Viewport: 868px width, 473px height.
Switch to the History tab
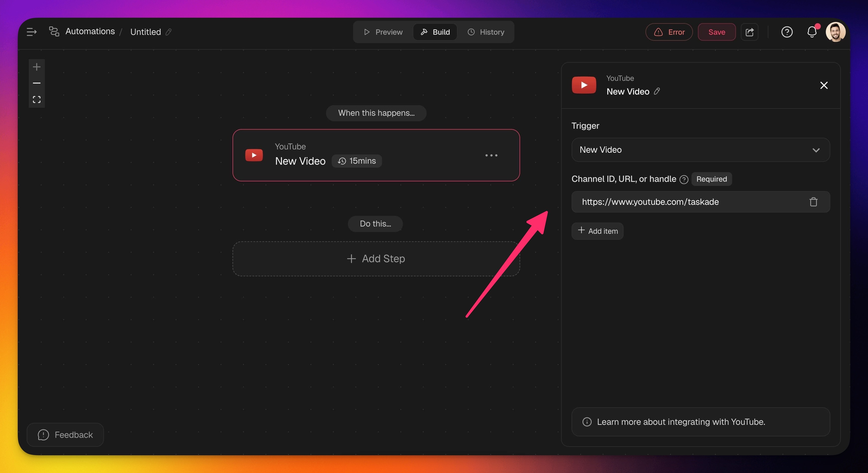pyautogui.click(x=485, y=32)
